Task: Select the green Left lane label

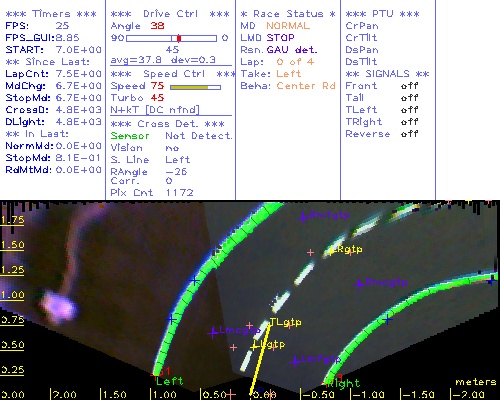Action: tap(170, 381)
